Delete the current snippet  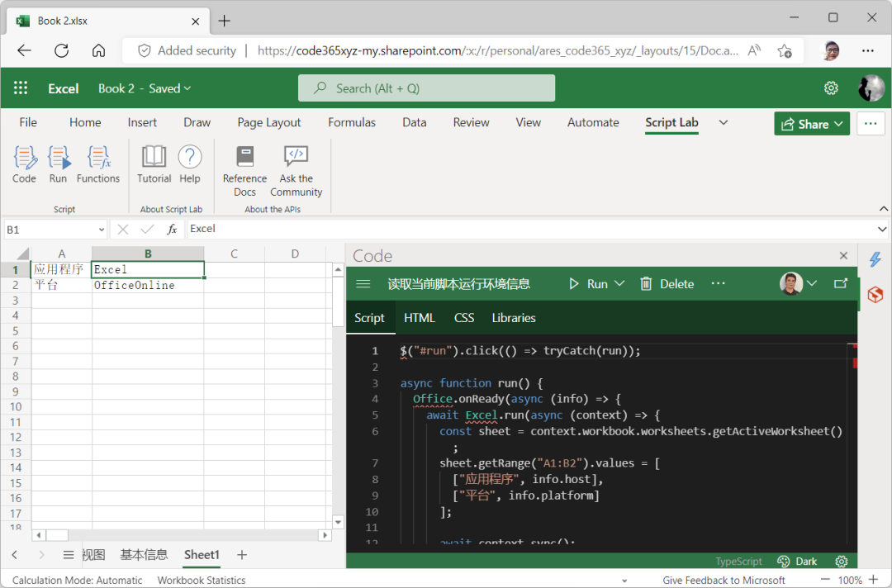click(x=667, y=284)
